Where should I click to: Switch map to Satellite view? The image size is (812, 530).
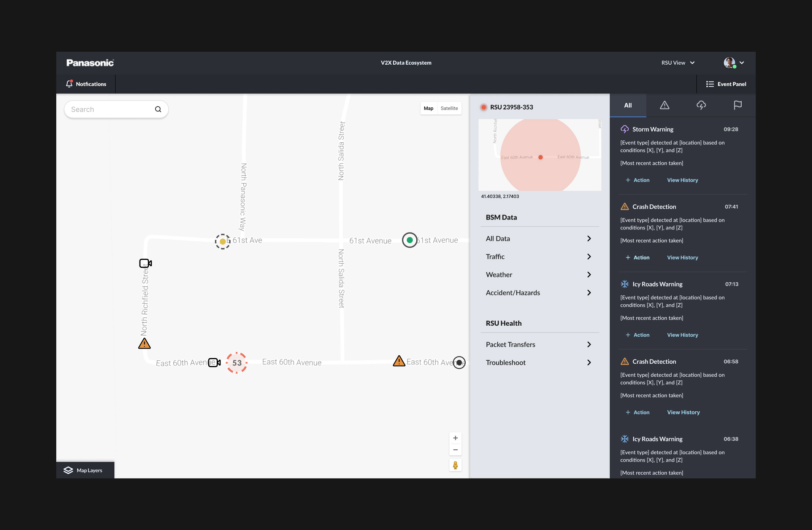(x=449, y=108)
